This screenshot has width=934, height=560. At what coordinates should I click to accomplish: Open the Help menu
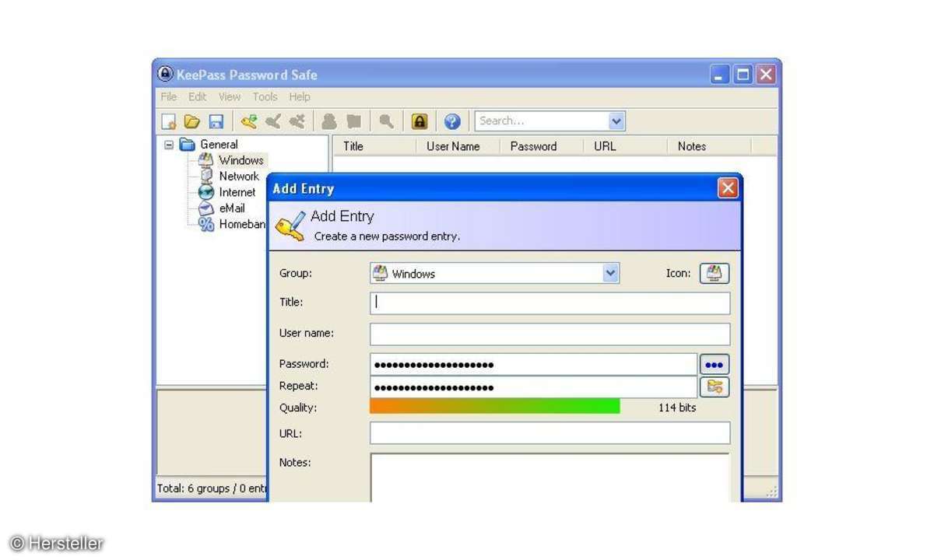(300, 96)
